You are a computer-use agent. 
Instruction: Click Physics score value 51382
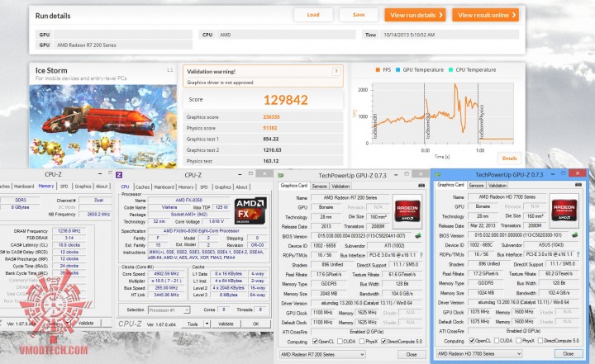tap(269, 128)
